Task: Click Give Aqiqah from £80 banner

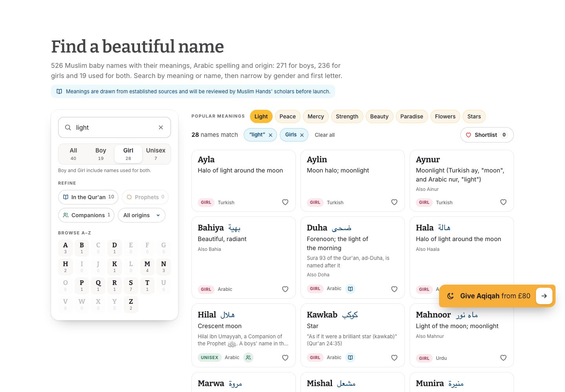Action: coord(497,296)
